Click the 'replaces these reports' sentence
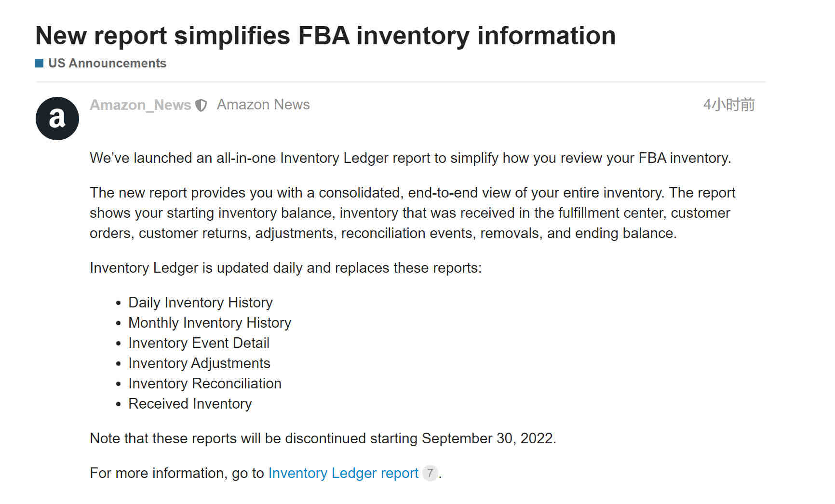This screenshot has height=504, width=835. point(286,268)
